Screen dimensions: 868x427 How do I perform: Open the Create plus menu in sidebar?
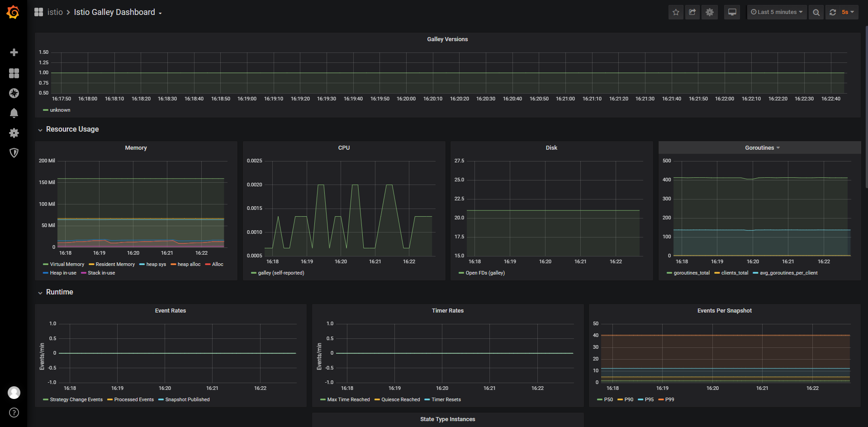pos(14,52)
